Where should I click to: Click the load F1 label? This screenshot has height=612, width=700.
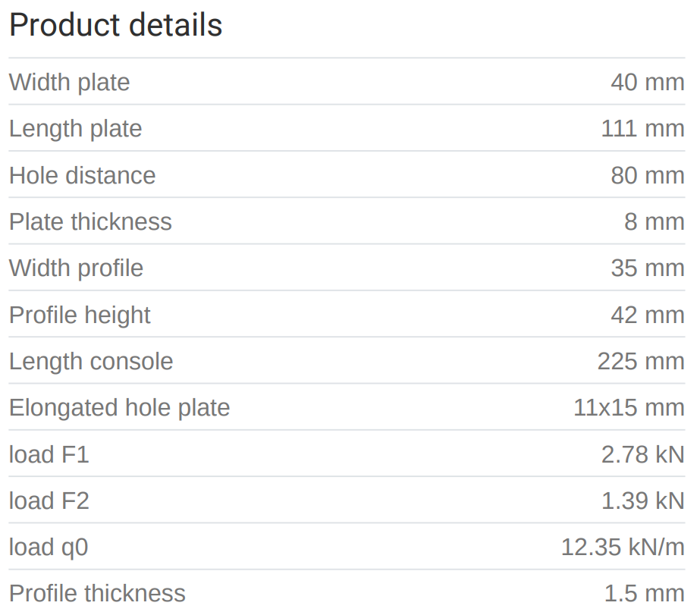[x=49, y=454]
